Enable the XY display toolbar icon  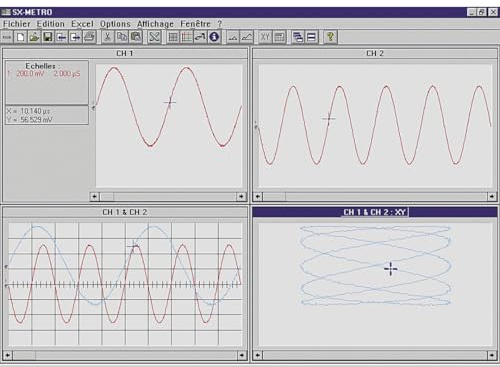click(265, 37)
